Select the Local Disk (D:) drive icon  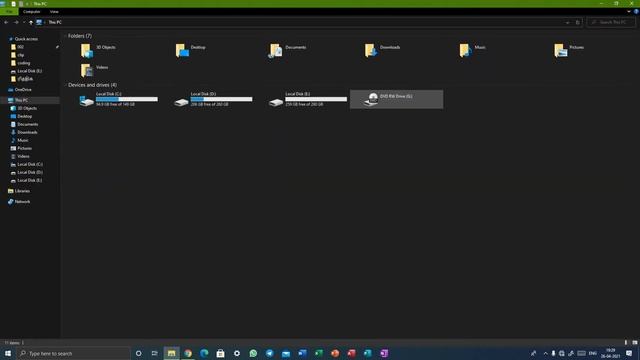(x=181, y=102)
